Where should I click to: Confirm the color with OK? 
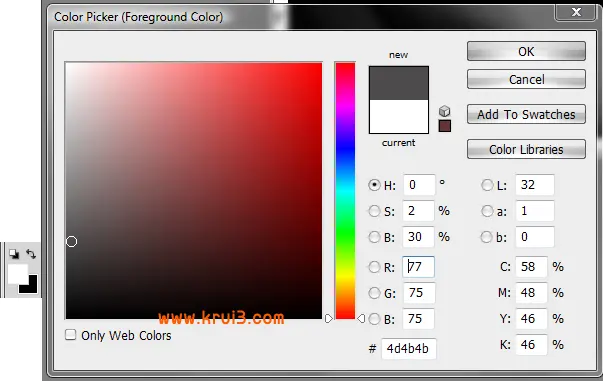(x=526, y=51)
